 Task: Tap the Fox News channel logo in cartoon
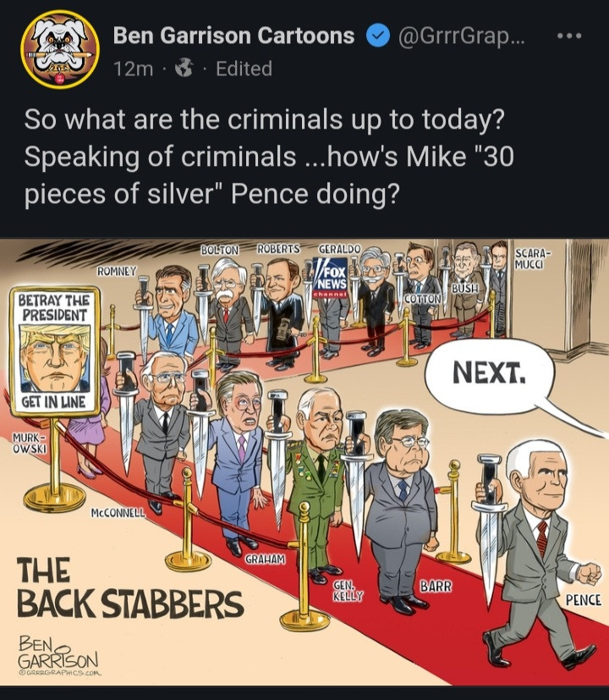[330, 278]
